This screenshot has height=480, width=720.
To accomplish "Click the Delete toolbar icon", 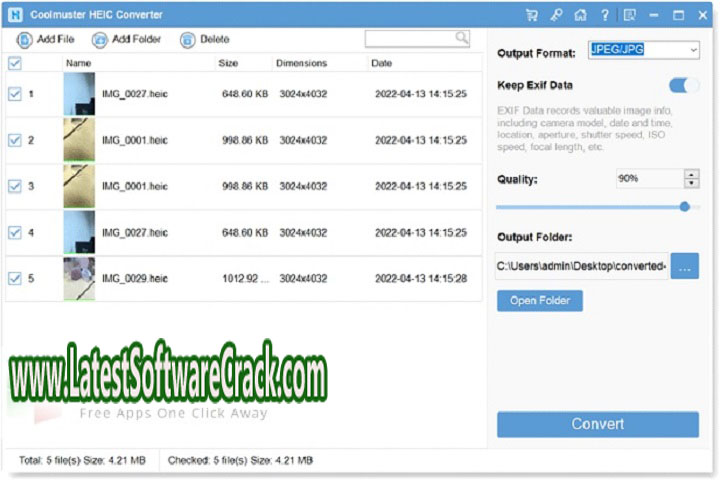I will (187, 40).
